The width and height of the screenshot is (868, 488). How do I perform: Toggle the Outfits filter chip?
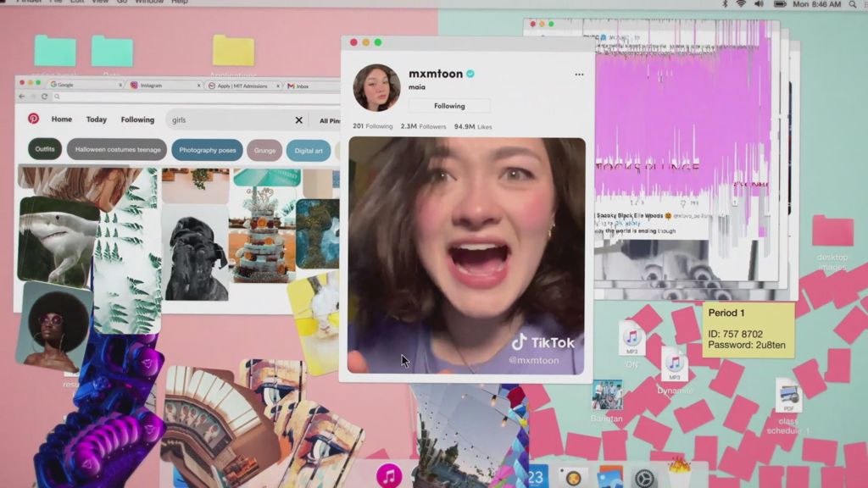[x=45, y=149]
